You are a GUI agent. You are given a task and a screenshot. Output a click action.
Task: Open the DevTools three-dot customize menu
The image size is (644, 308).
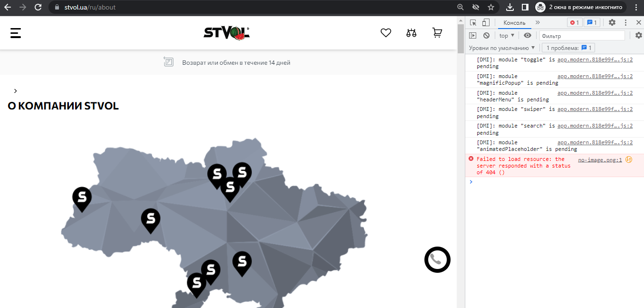626,22
